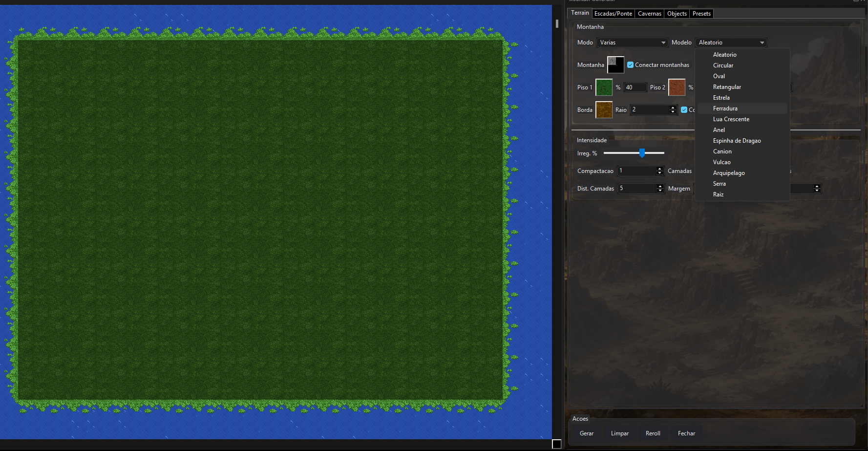Click the green grass island in the map
Image resolution: width=868 pixels, height=451 pixels.
point(260,220)
